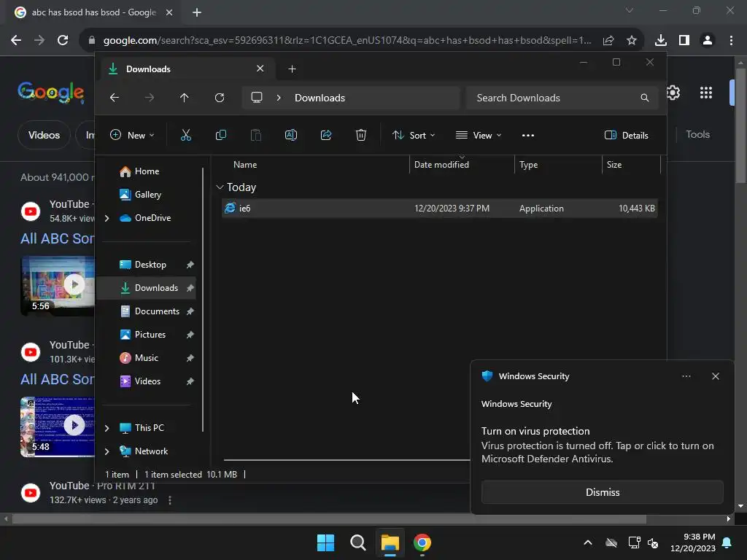Image resolution: width=747 pixels, height=560 pixels.
Task: Click the Rename icon in Explorer toolbar
Action: point(291,135)
